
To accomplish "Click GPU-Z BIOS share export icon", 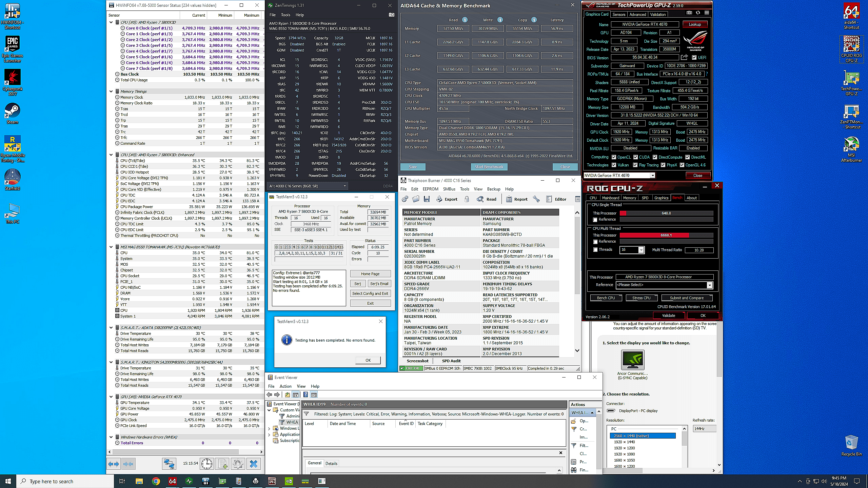I will pos(684,57).
